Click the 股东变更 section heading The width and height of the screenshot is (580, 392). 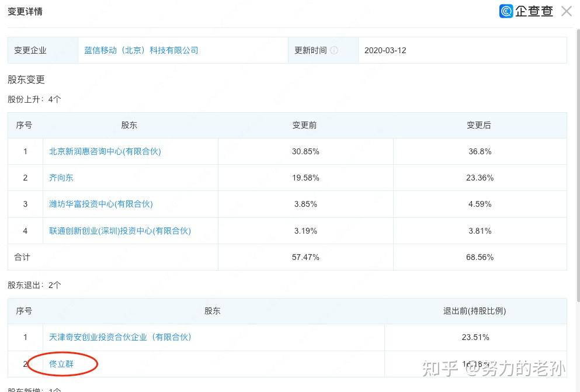point(26,79)
